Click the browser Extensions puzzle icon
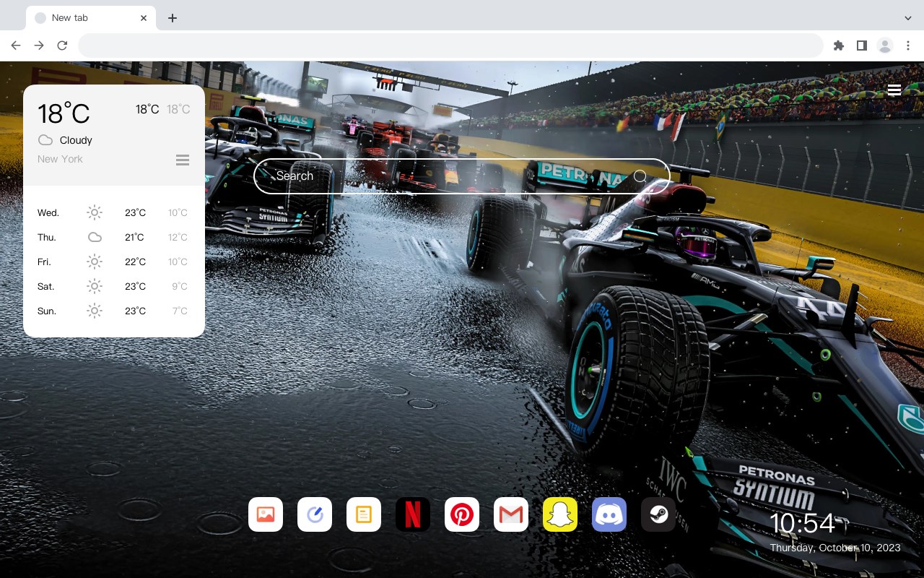Image resolution: width=924 pixels, height=578 pixels. click(838, 46)
